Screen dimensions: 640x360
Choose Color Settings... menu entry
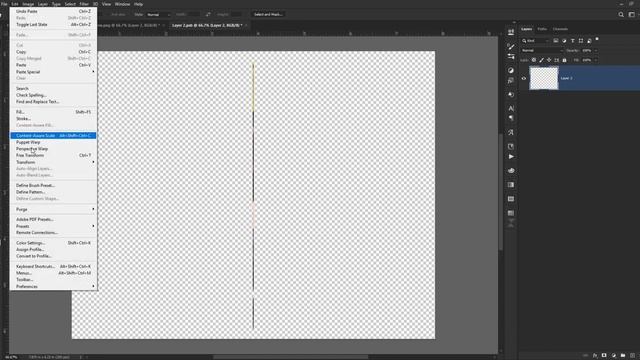(53, 243)
